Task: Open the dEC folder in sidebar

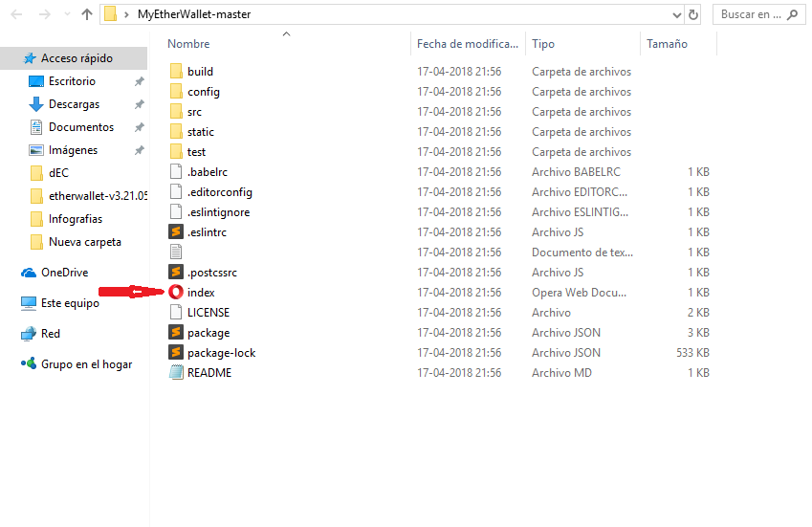Action: click(x=58, y=173)
